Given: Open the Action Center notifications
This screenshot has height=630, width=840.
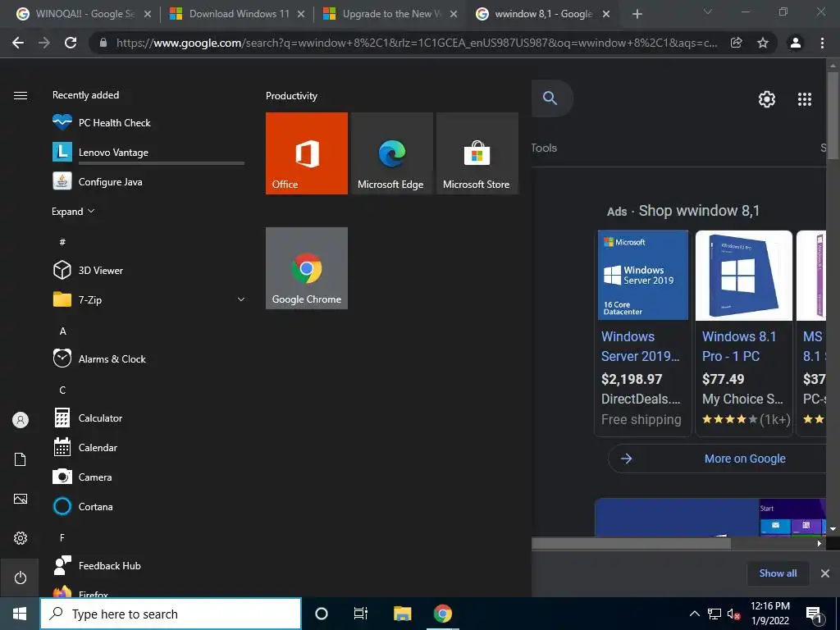Looking at the screenshot, I should pos(815,614).
